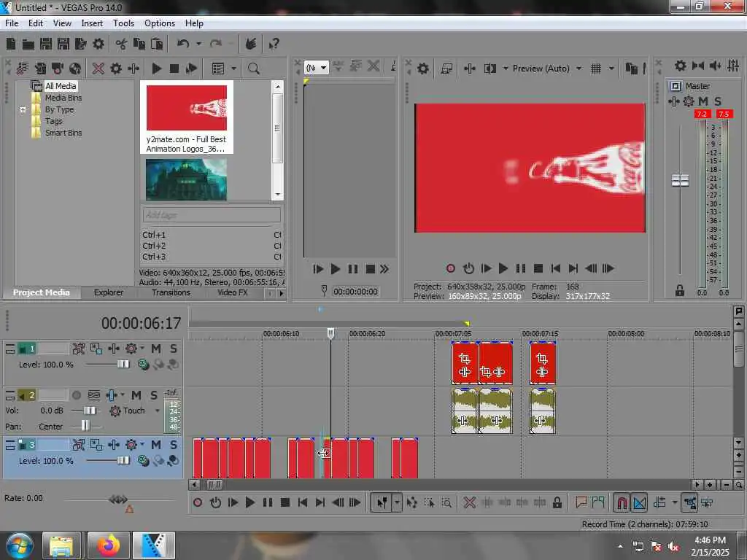Toggle Automatic Crossfades button

[x=639, y=503]
